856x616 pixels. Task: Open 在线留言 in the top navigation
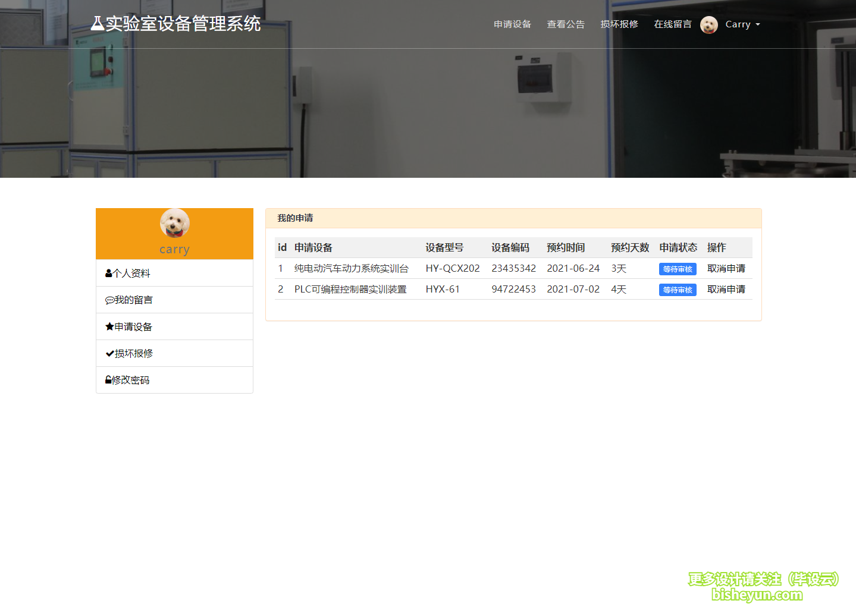click(x=672, y=24)
